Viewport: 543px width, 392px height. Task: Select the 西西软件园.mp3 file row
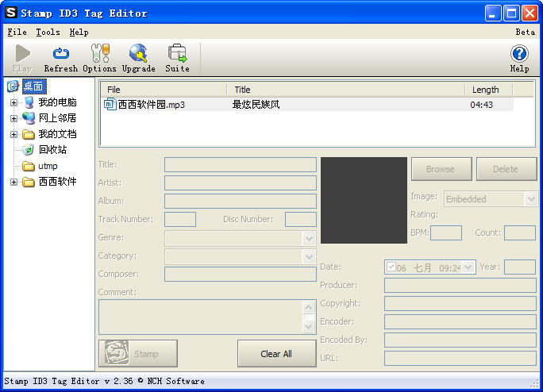click(307, 104)
